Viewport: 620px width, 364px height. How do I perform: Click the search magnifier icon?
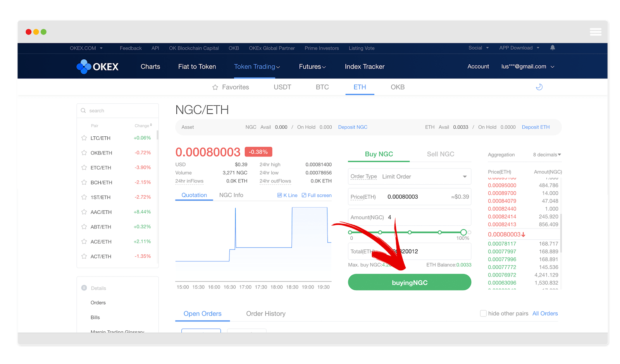83,111
